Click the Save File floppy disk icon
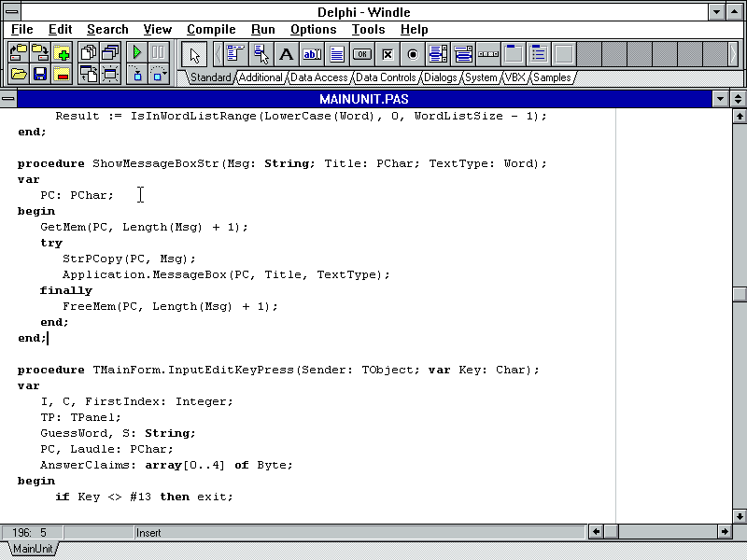This screenshot has width=747, height=560. click(40, 74)
